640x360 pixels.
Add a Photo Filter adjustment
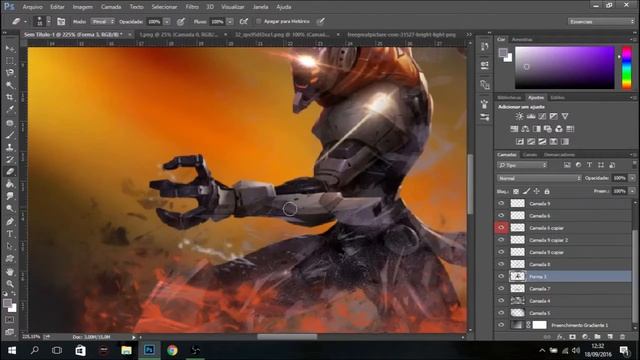coord(548,129)
